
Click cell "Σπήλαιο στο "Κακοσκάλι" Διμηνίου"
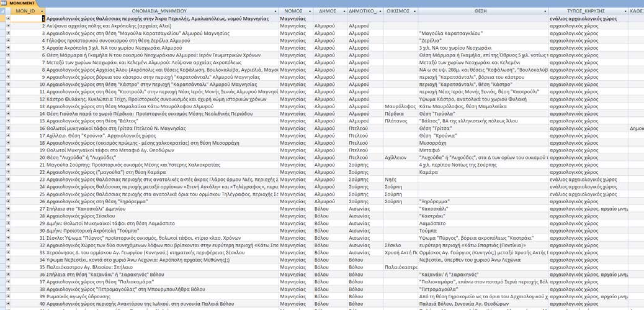(x=162, y=209)
